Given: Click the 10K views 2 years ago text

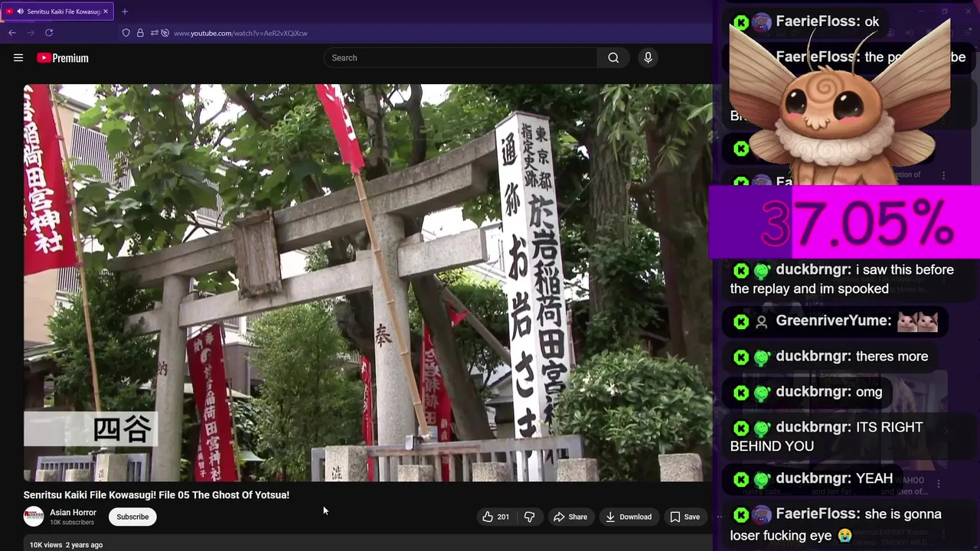Looking at the screenshot, I should coord(66,545).
